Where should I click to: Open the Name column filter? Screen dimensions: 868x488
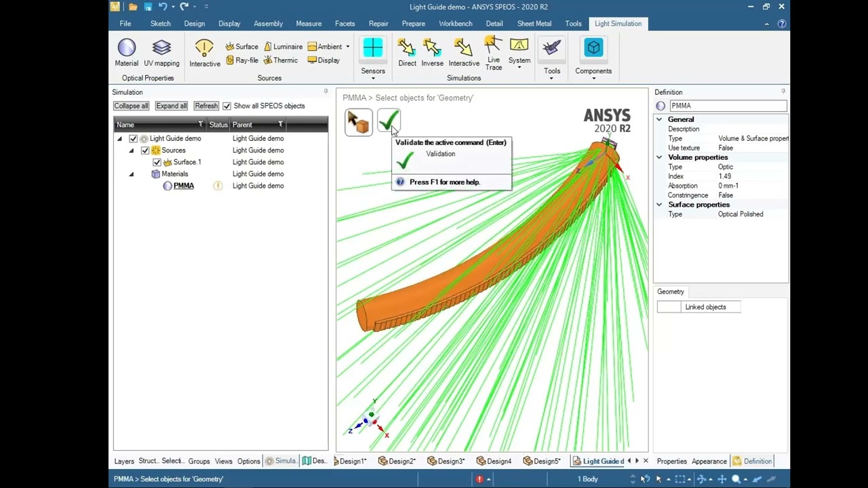tap(201, 125)
